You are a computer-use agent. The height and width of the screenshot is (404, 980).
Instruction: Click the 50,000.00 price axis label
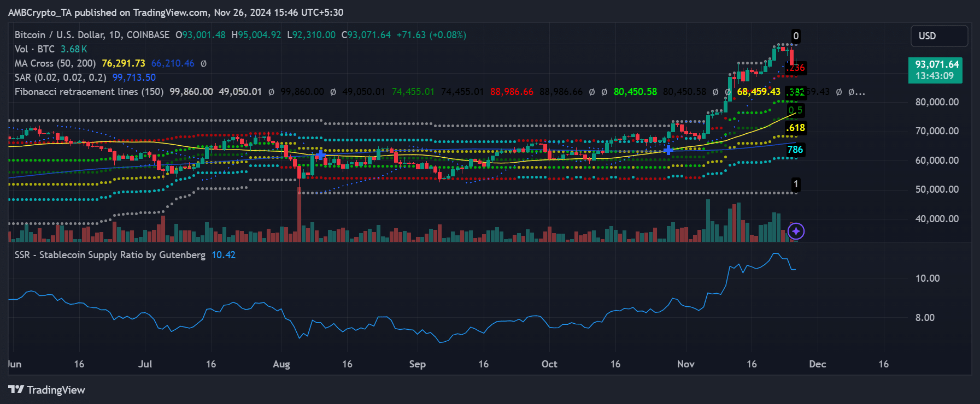pyautogui.click(x=937, y=189)
